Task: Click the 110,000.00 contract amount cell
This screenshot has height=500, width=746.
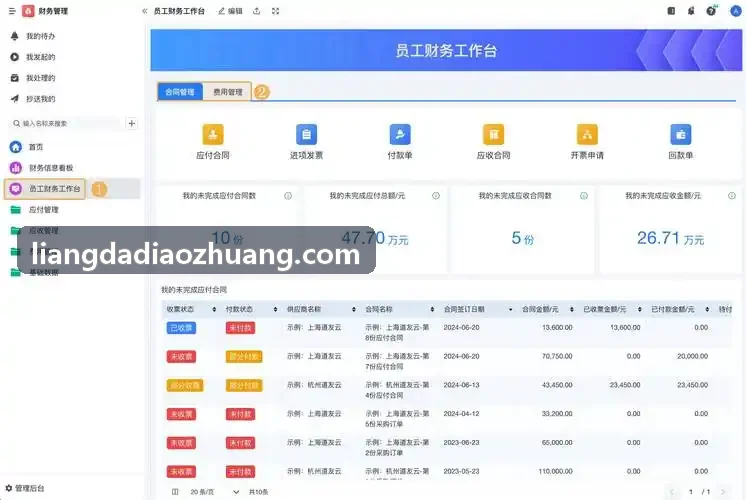Action: click(x=555, y=471)
